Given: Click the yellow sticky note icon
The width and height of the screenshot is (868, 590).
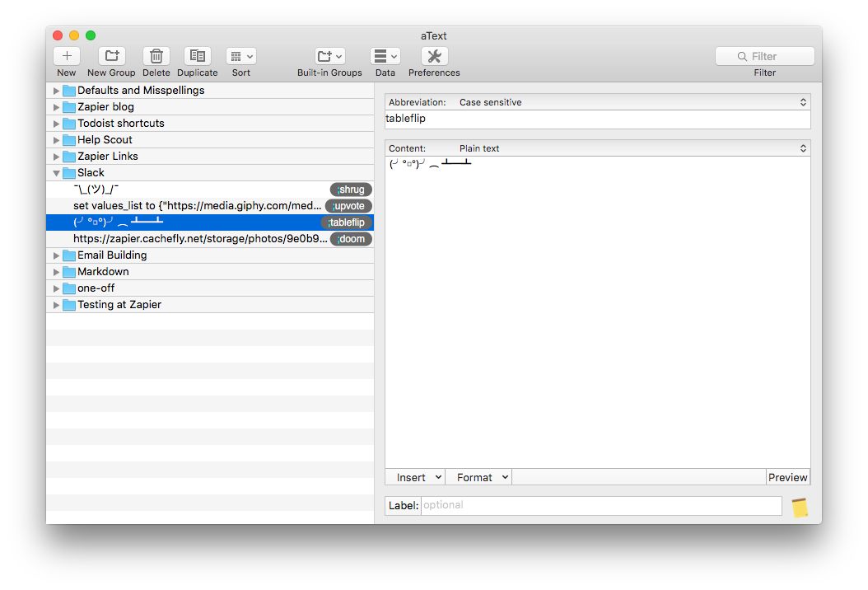Looking at the screenshot, I should tap(800, 508).
